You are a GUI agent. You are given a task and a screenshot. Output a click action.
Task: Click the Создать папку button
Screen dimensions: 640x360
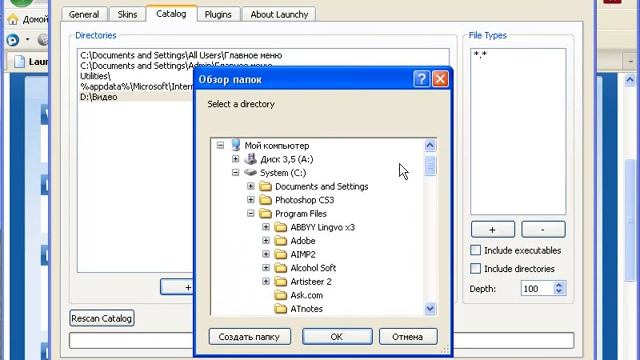(x=249, y=337)
